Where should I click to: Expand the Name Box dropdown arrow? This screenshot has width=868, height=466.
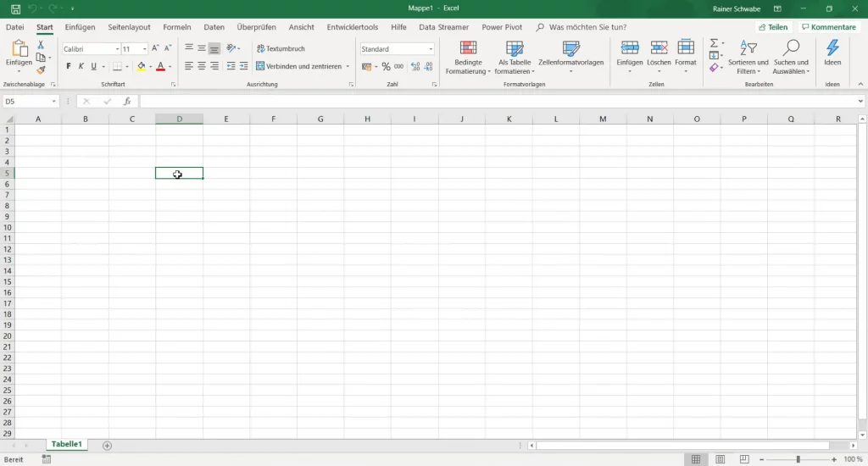click(53, 102)
